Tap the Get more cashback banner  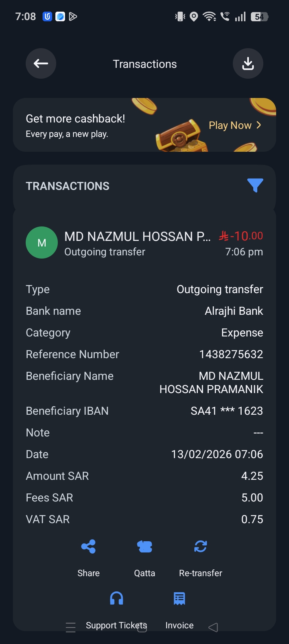point(75,125)
